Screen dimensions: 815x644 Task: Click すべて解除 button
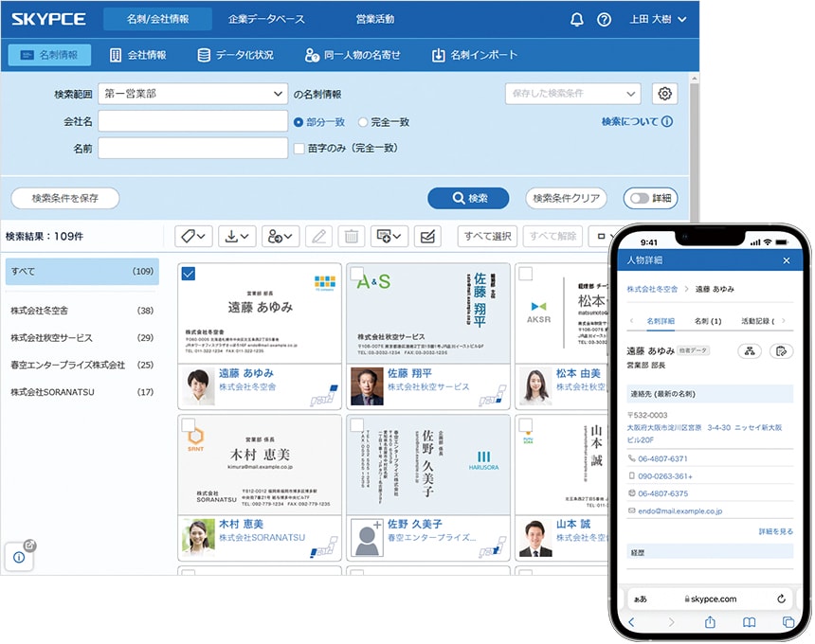(553, 237)
